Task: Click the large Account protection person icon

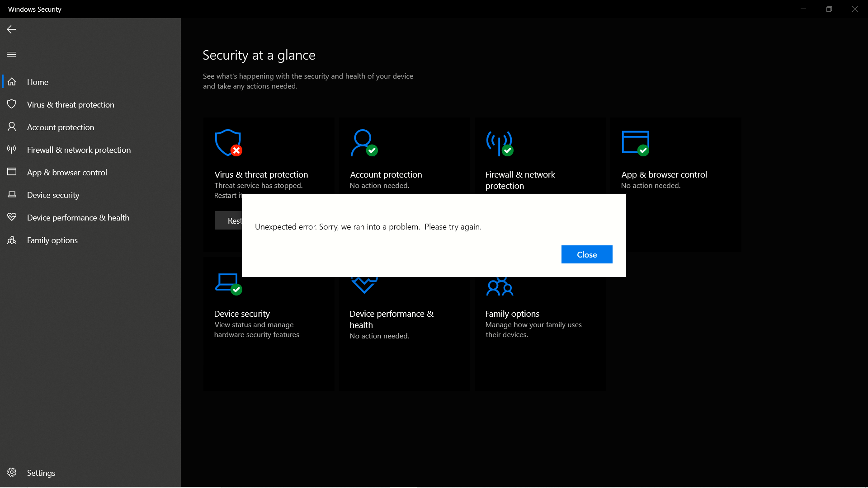Action: click(x=364, y=143)
